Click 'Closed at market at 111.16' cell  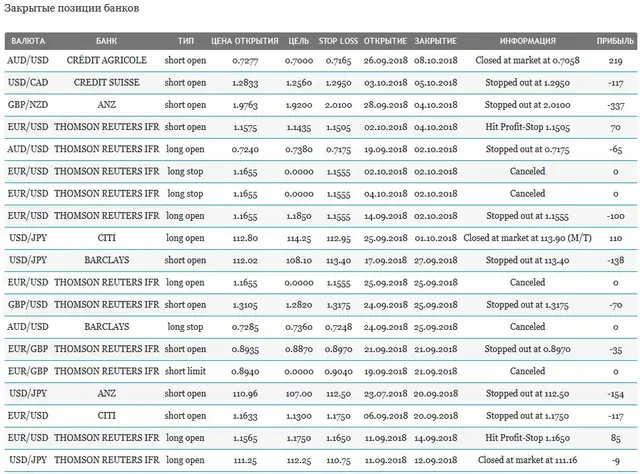coord(527,460)
